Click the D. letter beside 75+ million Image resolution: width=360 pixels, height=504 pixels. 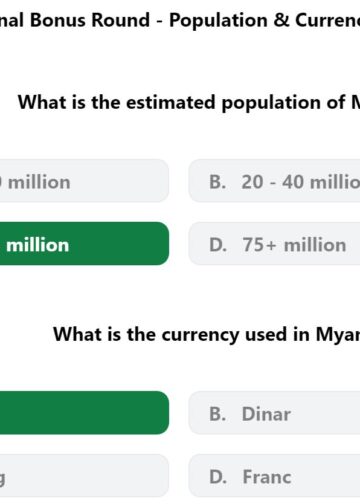(218, 245)
